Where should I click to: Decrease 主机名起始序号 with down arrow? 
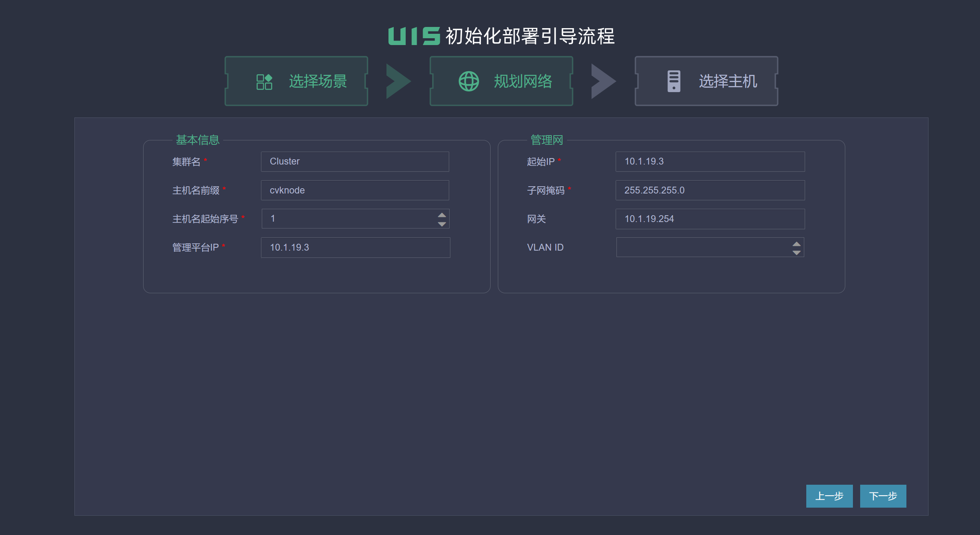click(x=442, y=224)
